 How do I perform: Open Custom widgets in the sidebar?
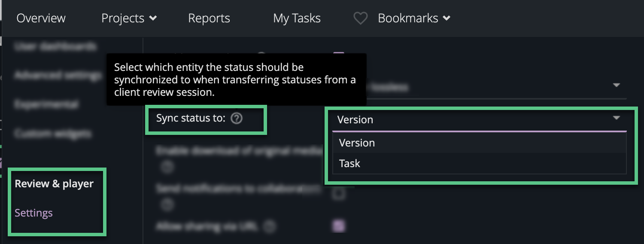53,134
